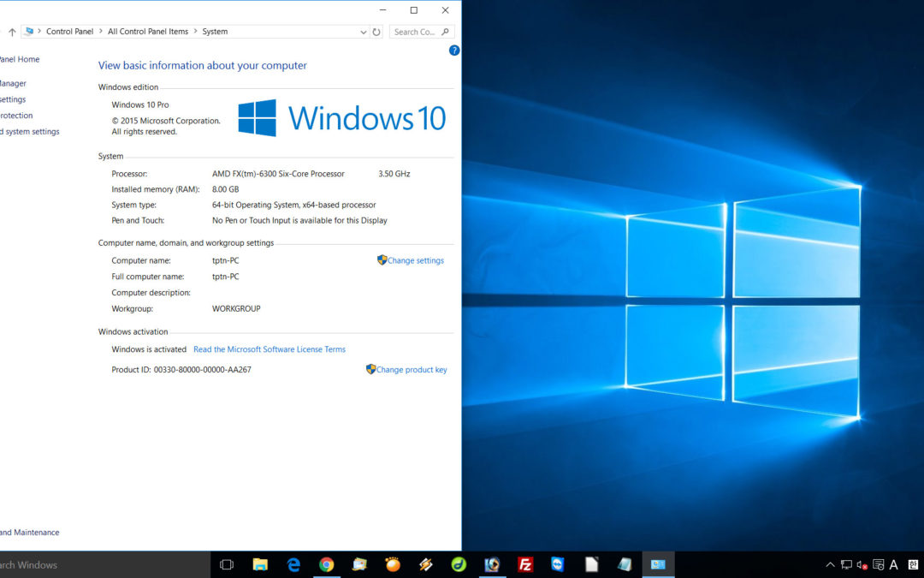
Task: Open Security and Maintenance link
Action: (29, 532)
